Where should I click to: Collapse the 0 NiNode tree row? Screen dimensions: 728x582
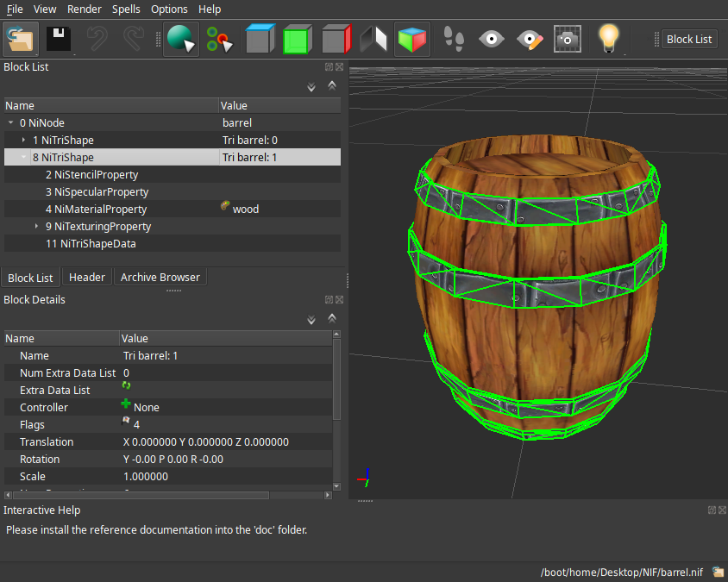(10, 123)
